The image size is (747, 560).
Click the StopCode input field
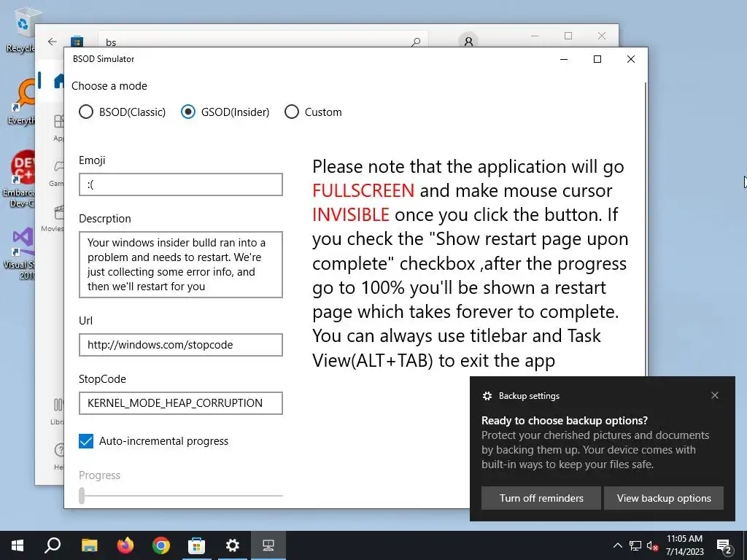tap(181, 402)
